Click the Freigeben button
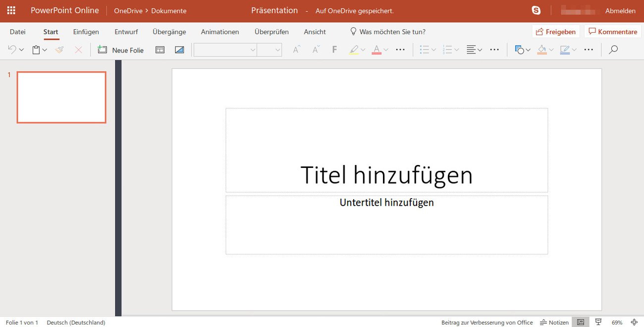The width and height of the screenshot is (644, 327). 555,31
